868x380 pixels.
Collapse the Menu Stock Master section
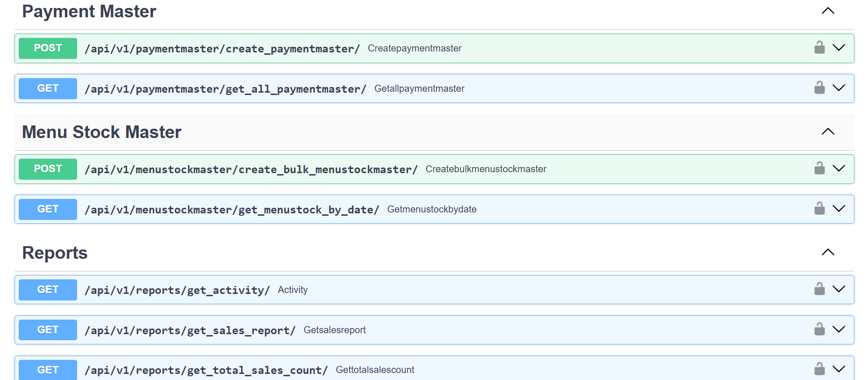(x=828, y=132)
